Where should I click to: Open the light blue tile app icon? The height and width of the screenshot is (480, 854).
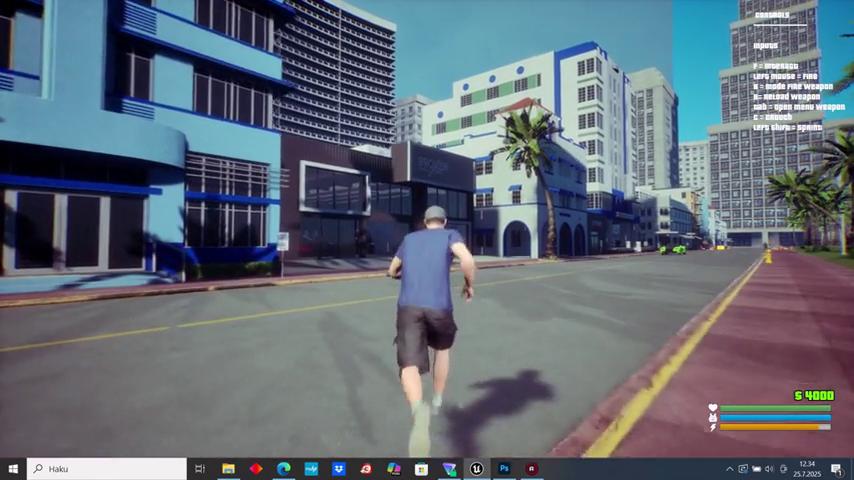click(x=311, y=469)
